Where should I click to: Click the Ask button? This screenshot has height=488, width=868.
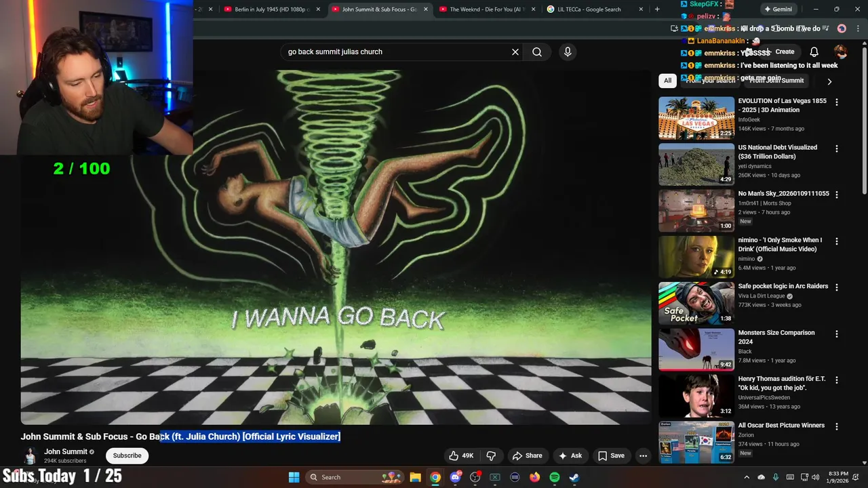coord(570,455)
